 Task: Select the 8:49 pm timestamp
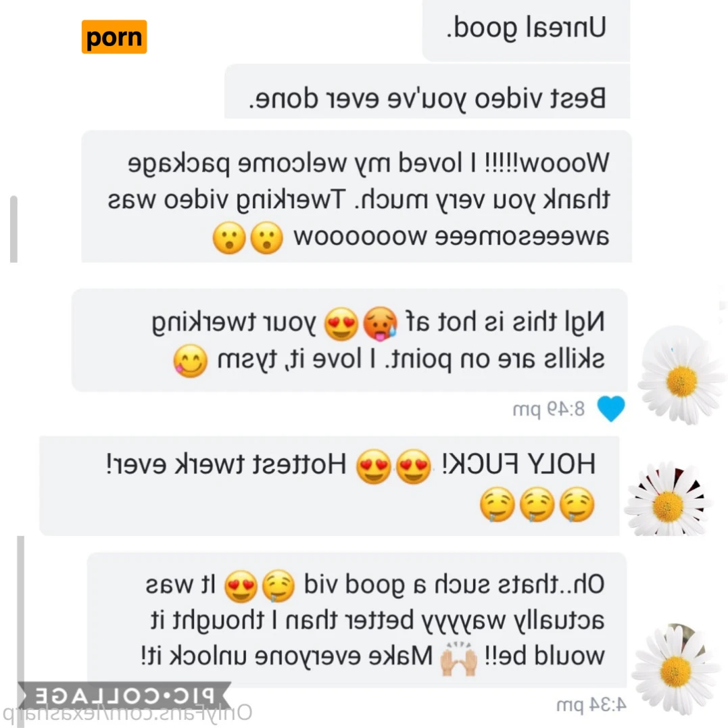548,409
